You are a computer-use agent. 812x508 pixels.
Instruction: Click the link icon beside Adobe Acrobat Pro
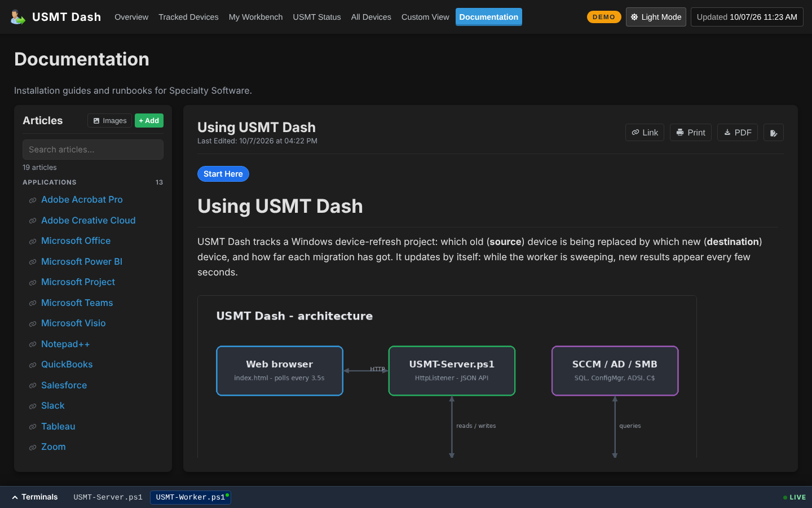pos(33,200)
